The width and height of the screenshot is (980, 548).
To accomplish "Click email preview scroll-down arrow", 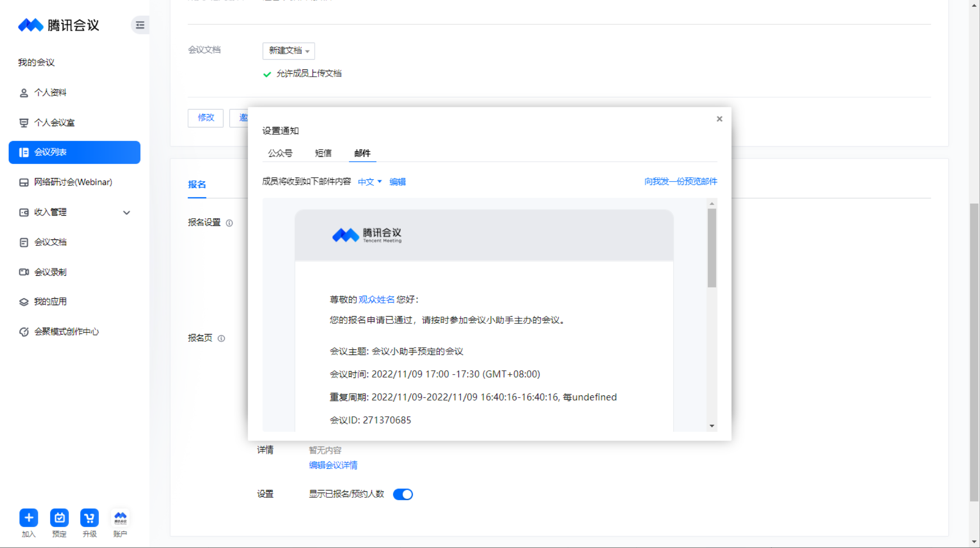I will tap(712, 426).
